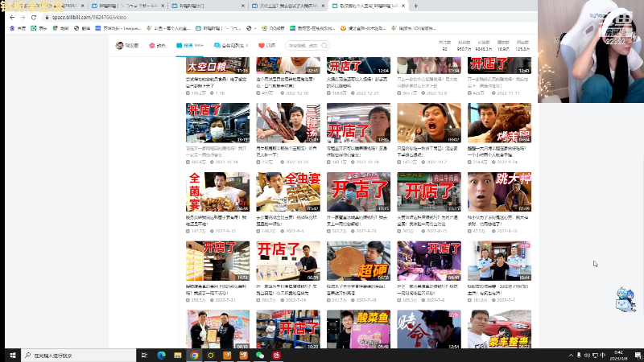View the 关注数 count of 92
The image size is (644, 362).
(444, 46)
